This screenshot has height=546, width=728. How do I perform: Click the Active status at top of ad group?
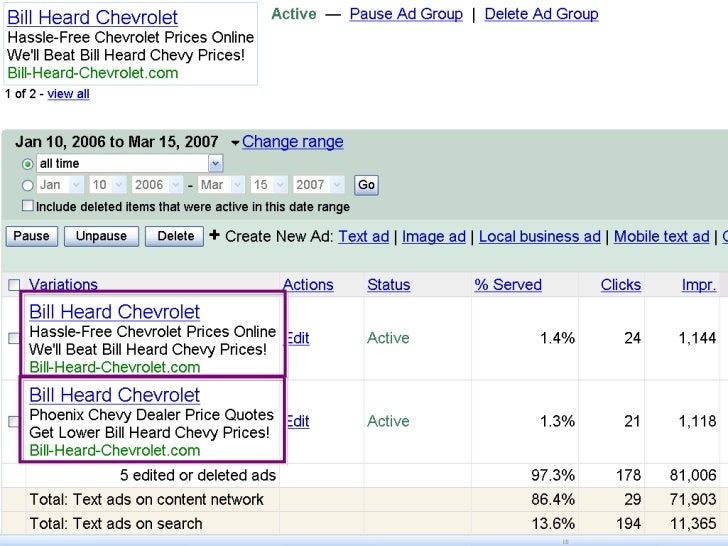pos(294,14)
